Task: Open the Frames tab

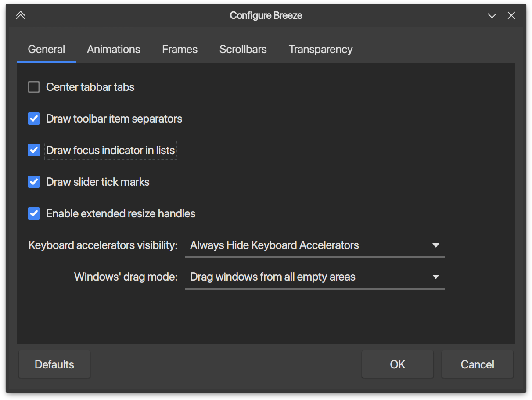Action: (x=180, y=49)
